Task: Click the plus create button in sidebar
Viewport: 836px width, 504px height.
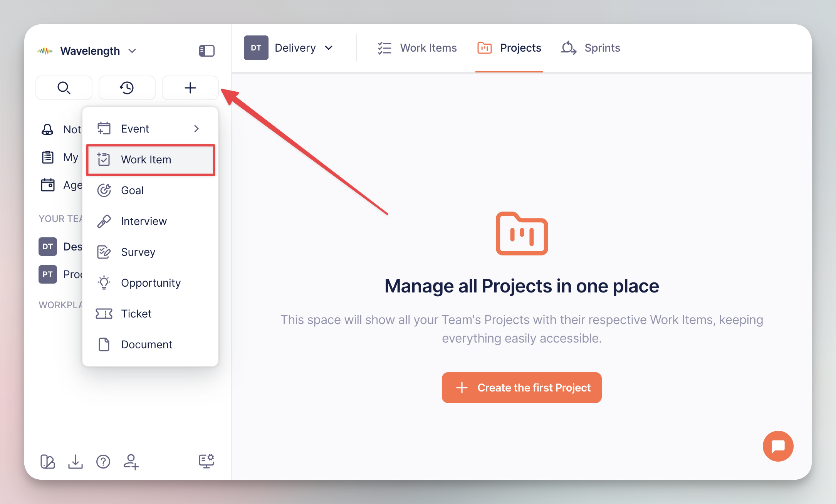Action: point(190,88)
